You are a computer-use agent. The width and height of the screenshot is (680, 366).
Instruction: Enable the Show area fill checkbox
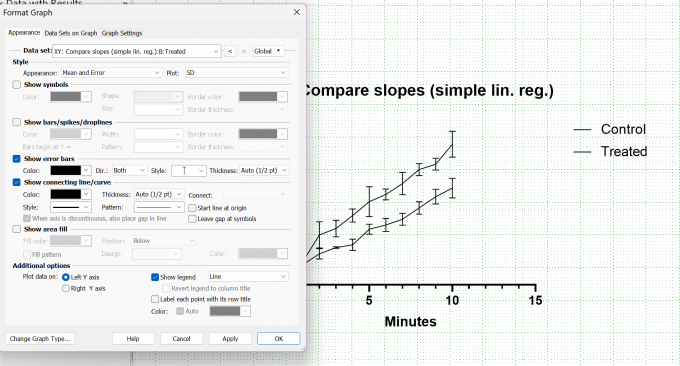point(16,229)
